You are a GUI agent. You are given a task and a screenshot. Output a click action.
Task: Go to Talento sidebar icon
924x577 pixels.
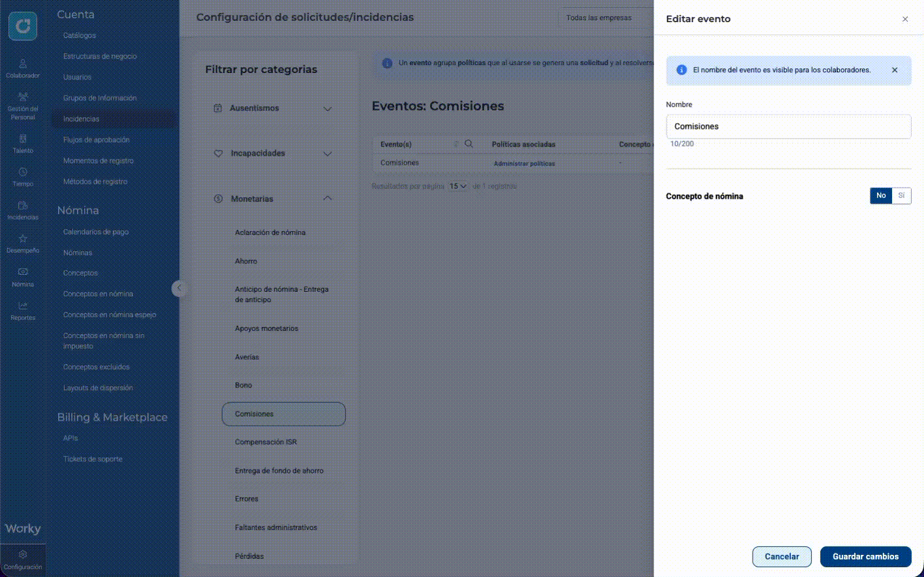click(x=23, y=144)
